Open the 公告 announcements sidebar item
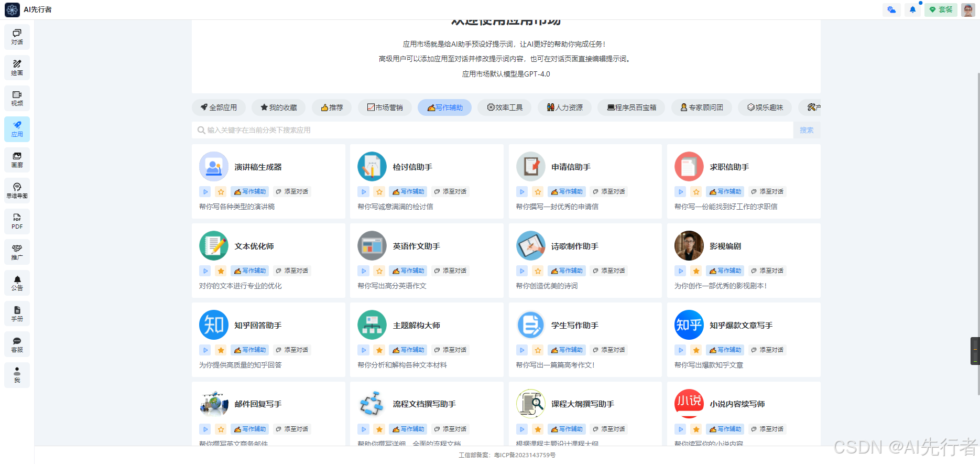 17,283
